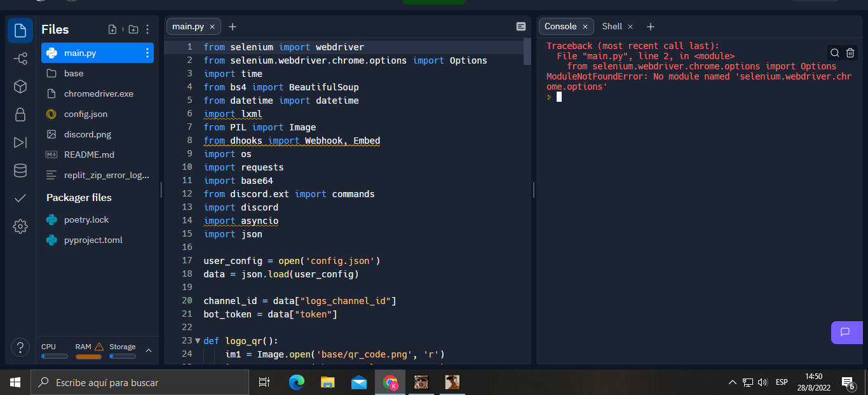
Task: Open the Settings gear icon in sidebar
Action: click(x=20, y=226)
